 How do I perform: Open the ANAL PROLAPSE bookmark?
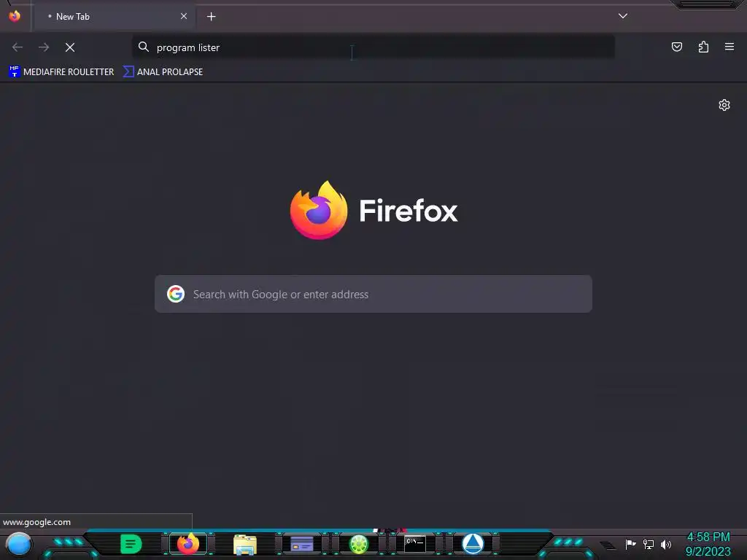[x=163, y=72]
